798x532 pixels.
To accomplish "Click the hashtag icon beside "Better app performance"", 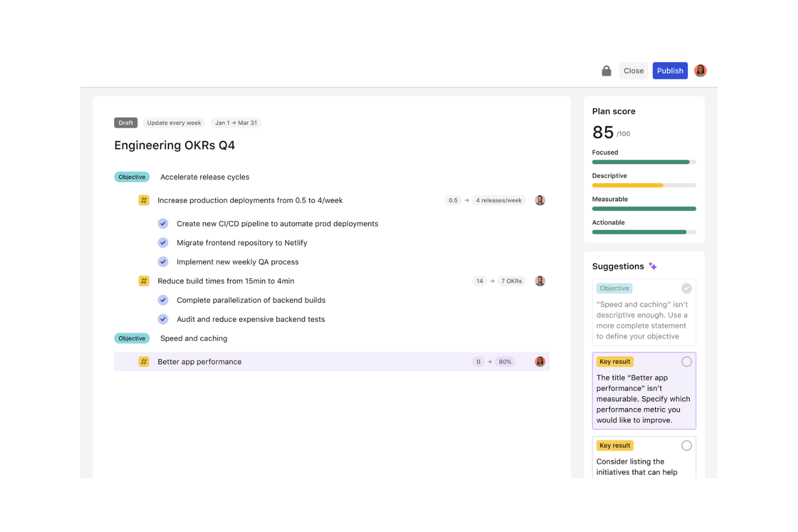I will coord(143,362).
